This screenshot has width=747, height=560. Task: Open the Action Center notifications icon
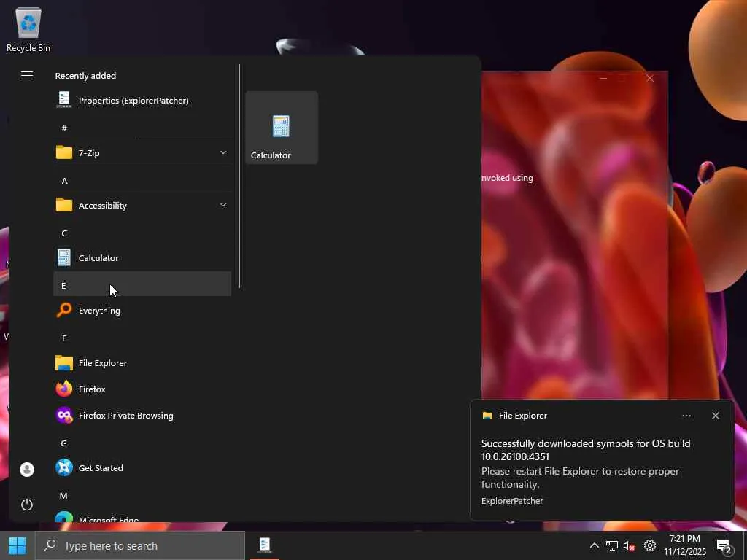[x=724, y=545]
